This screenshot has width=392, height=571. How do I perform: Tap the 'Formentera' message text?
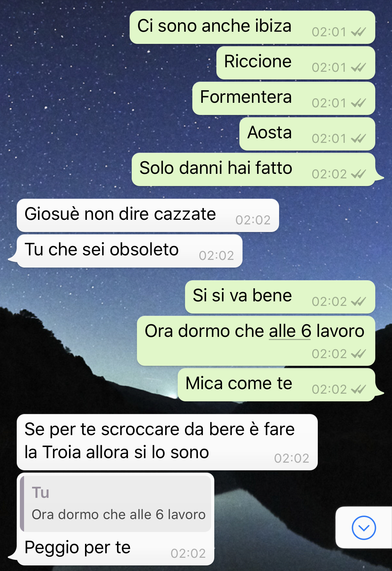246,97
